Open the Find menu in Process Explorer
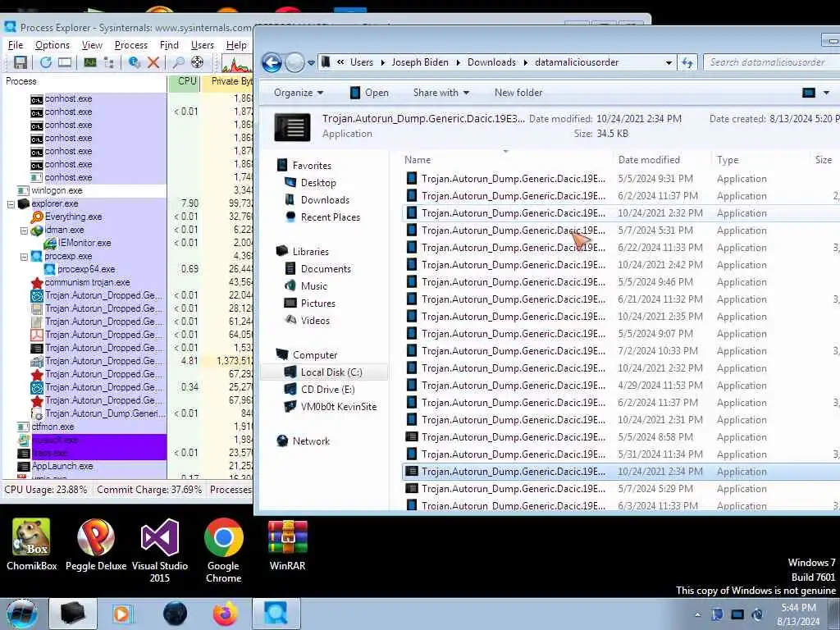The width and height of the screenshot is (840, 630). tap(169, 45)
